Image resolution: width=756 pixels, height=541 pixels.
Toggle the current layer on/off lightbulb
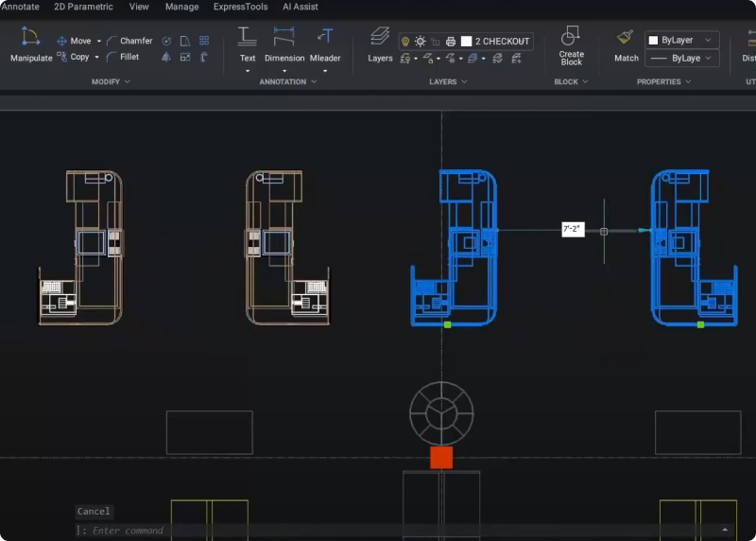[405, 42]
